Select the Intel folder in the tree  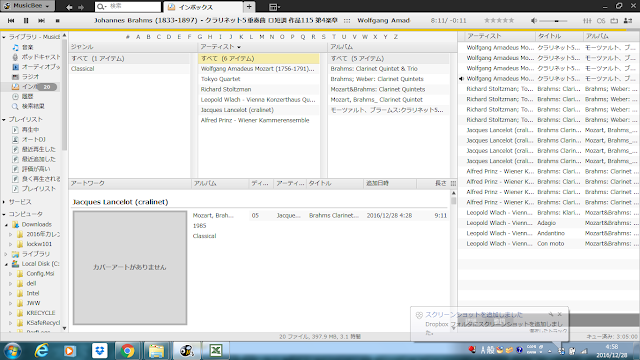pyautogui.click(x=33, y=293)
